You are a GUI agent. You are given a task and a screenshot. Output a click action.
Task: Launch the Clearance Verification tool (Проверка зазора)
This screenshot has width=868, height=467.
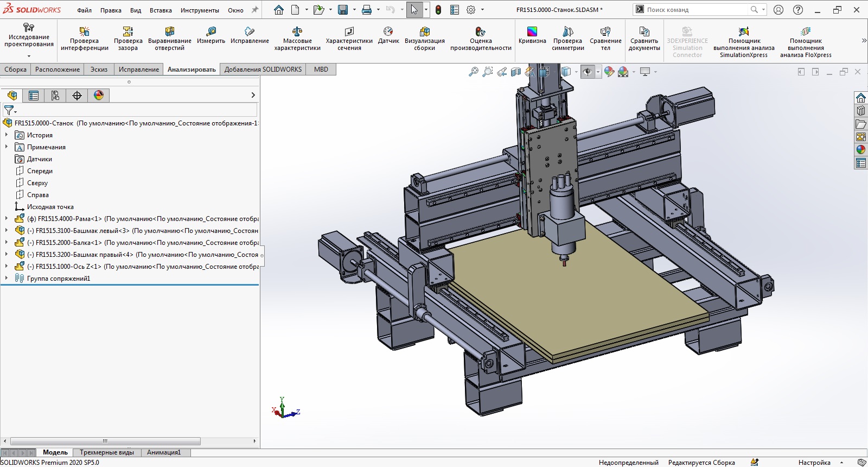128,38
